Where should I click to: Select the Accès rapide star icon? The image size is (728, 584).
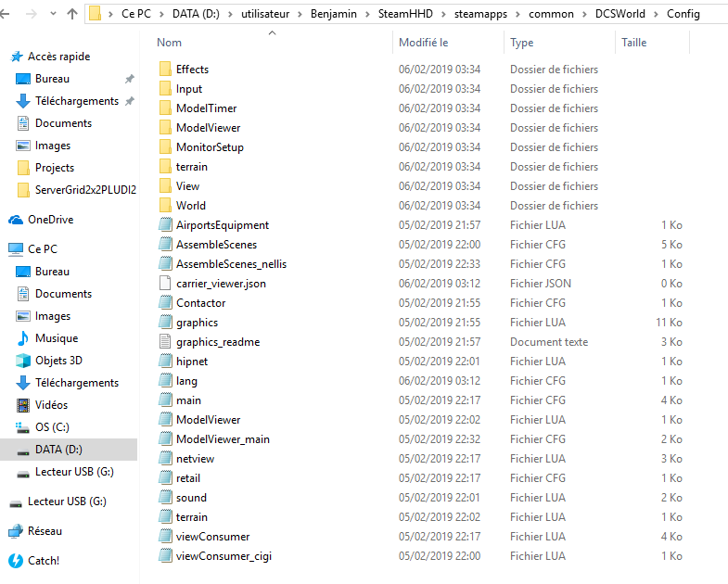(17, 57)
